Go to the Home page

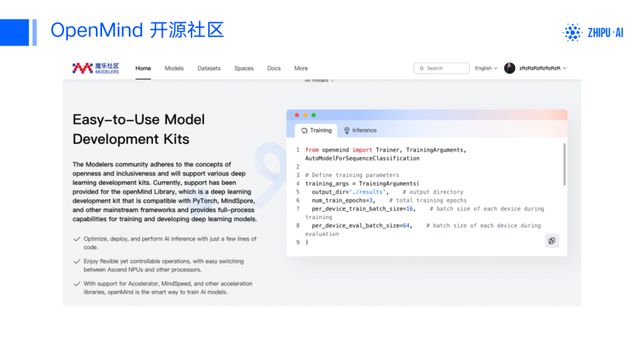(143, 68)
